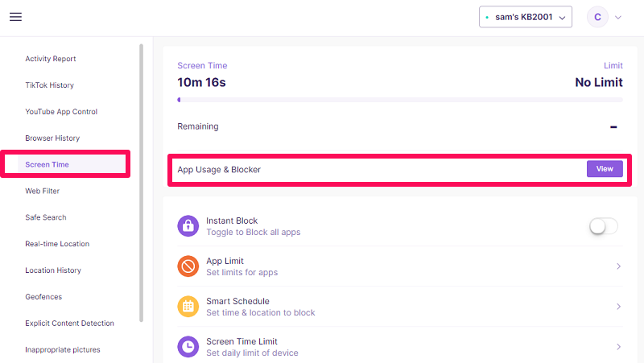Click the user avatar C icon
This screenshot has width=644, height=363.
click(x=597, y=17)
